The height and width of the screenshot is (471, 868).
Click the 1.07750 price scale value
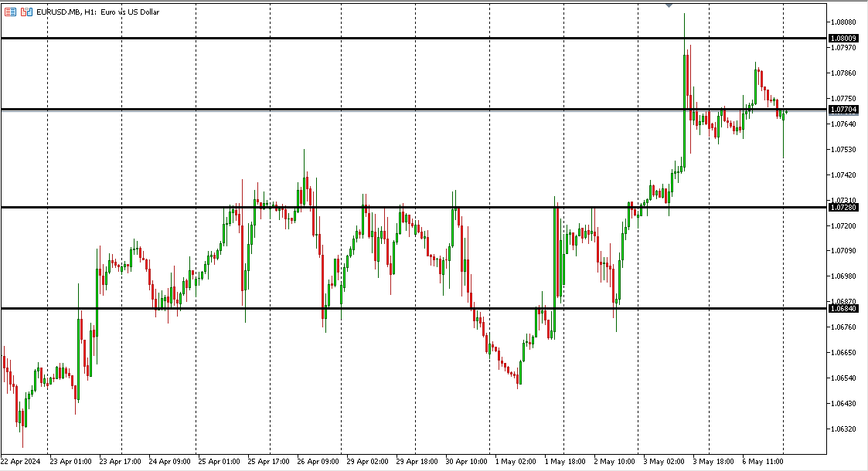pyautogui.click(x=843, y=98)
